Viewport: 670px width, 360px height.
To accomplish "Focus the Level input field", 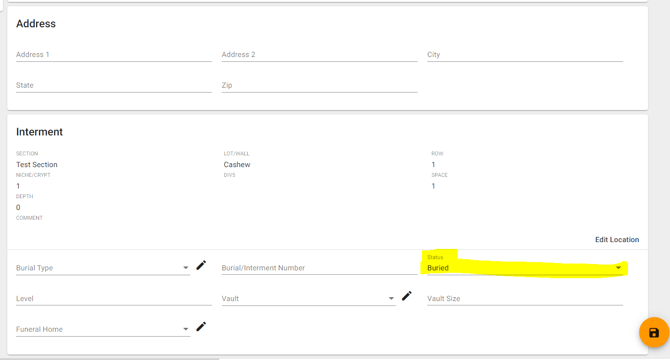I will click(x=114, y=299).
